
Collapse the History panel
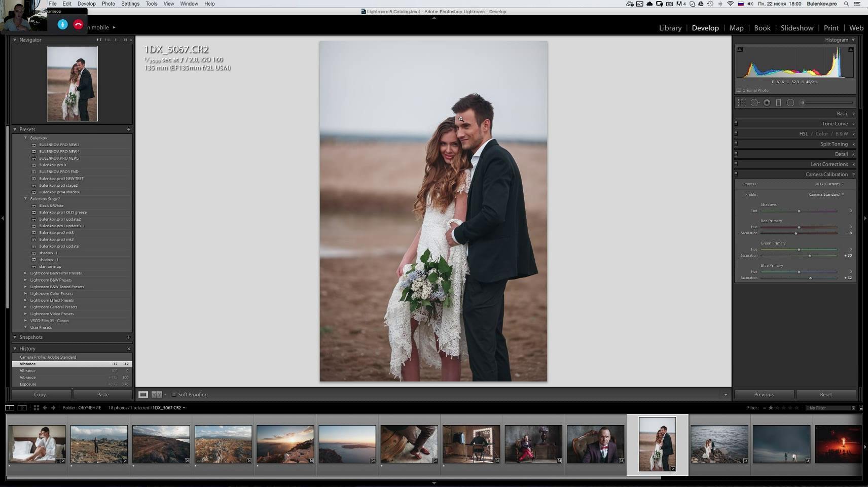(x=15, y=349)
